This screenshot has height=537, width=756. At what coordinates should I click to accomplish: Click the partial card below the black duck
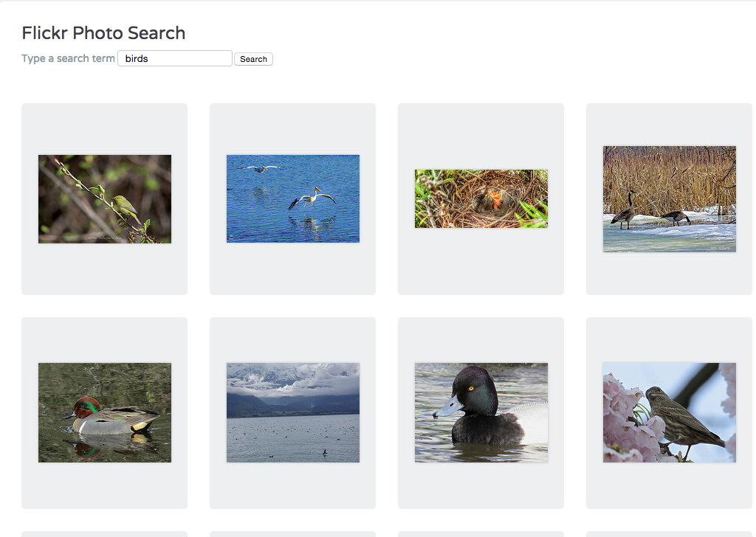[481, 533]
